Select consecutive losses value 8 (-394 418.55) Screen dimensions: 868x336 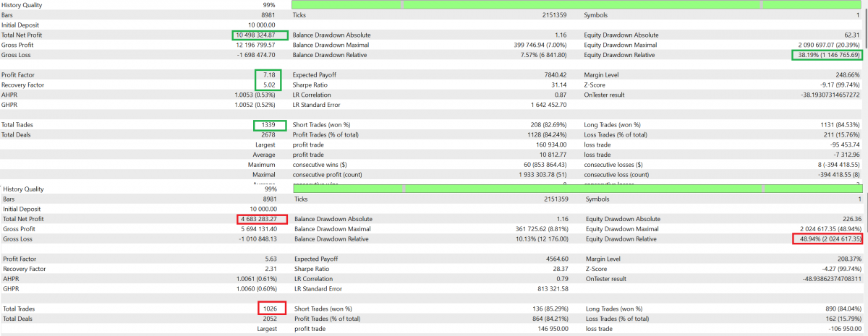(x=838, y=165)
